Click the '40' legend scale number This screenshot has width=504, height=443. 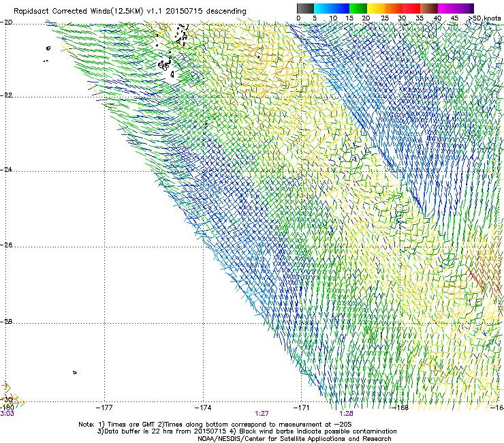[437, 18]
